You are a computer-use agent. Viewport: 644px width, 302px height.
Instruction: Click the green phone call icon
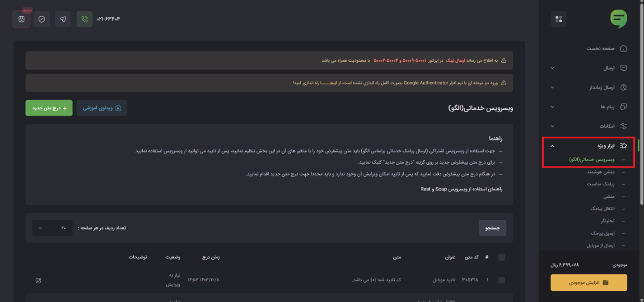[84, 19]
